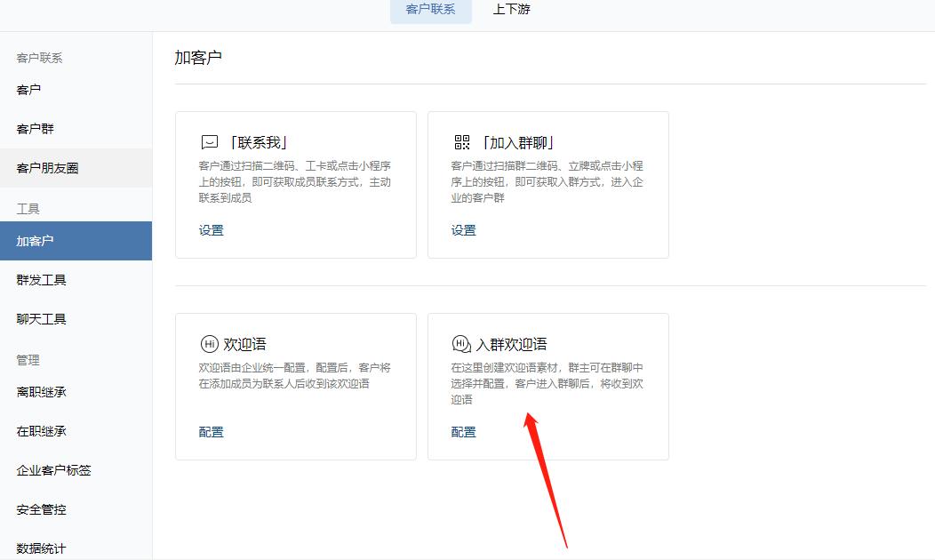Click 设置 under the 「联系我」 card
The width and height of the screenshot is (935, 560).
pos(211,228)
